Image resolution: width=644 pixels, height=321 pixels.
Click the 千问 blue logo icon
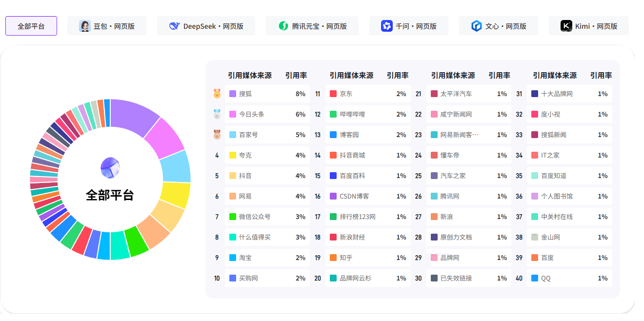[387, 26]
